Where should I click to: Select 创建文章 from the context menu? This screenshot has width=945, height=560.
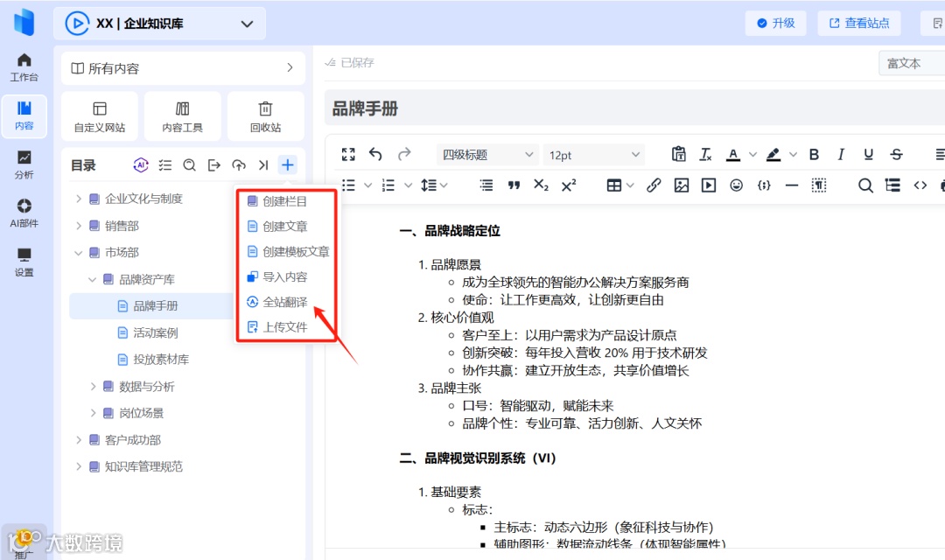coord(278,225)
